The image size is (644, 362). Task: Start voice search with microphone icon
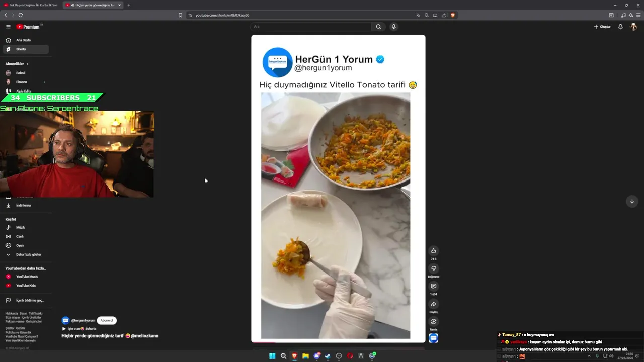(x=394, y=27)
